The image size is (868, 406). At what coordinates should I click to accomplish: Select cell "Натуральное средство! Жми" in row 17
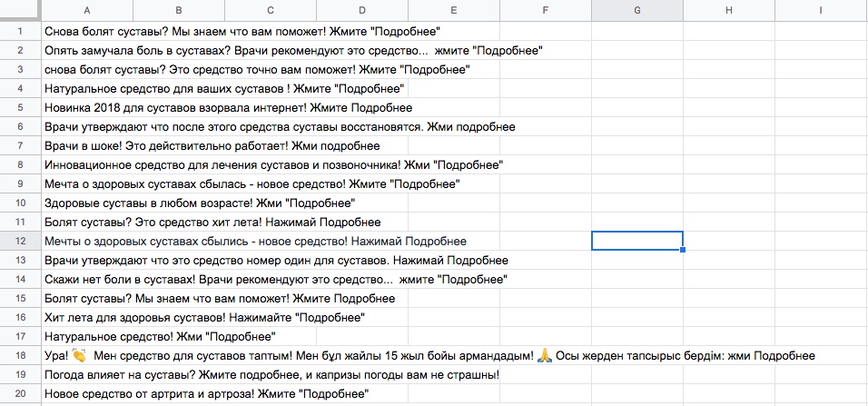tap(87, 336)
